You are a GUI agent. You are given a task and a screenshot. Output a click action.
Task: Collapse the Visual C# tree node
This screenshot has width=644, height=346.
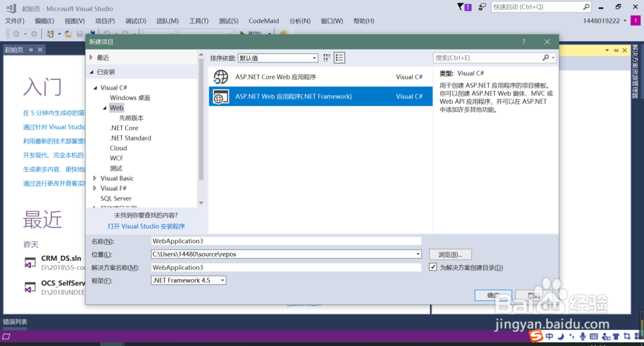tap(95, 88)
